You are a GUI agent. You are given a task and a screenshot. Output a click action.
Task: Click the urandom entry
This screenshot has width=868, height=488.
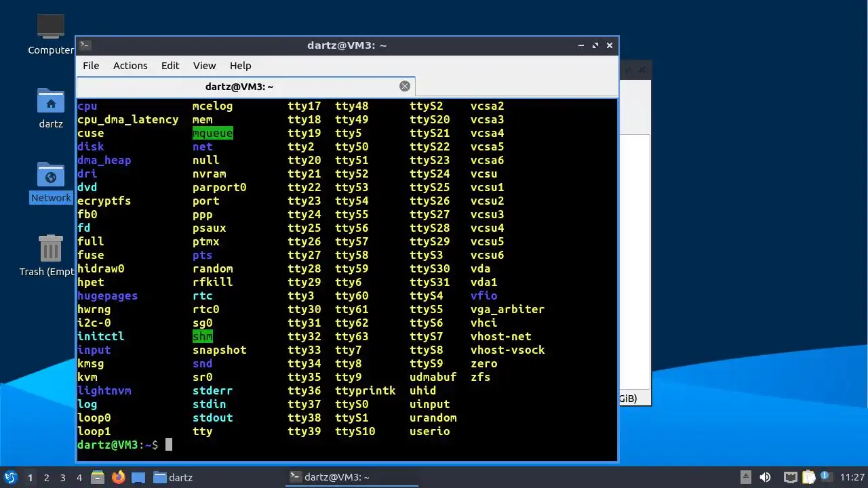click(x=433, y=418)
